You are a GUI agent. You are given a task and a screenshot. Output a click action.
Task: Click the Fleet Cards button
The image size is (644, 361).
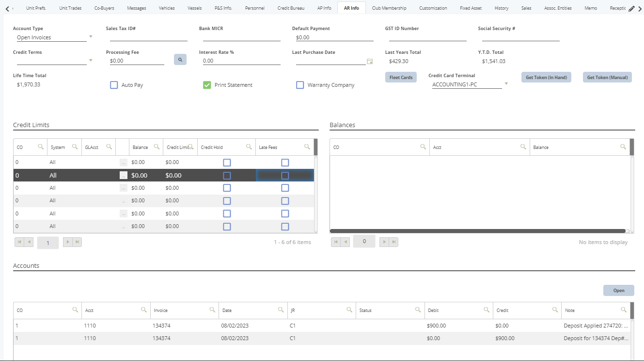click(x=401, y=77)
